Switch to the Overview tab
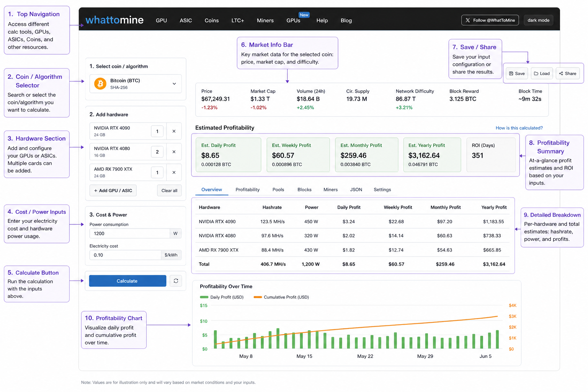The height and width of the screenshot is (392, 588). pyautogui.click(x=212, y=189)
